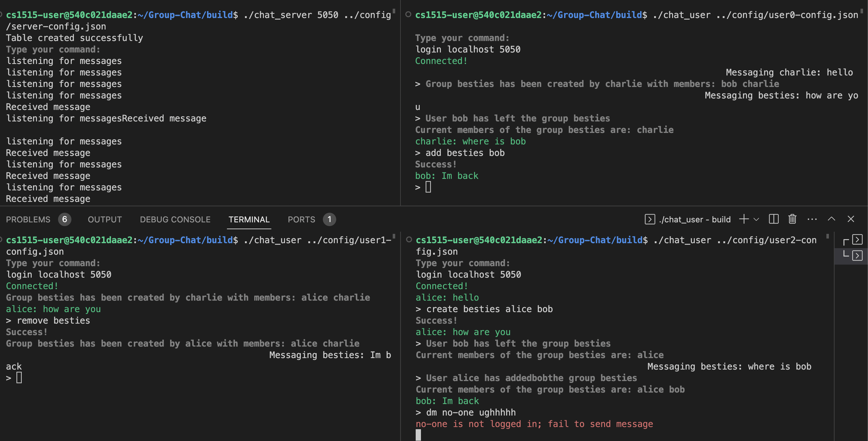Viewport: 868px width, 441px height.
Task: Open the launch profile dropdown chevron
Action: (x=756, y=219)
